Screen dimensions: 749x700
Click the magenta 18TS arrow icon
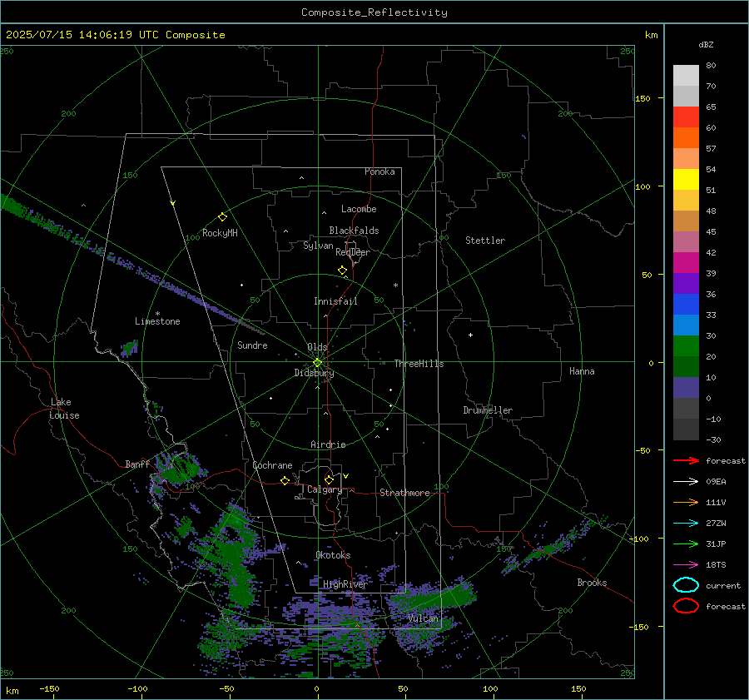[x=686, y=565]
